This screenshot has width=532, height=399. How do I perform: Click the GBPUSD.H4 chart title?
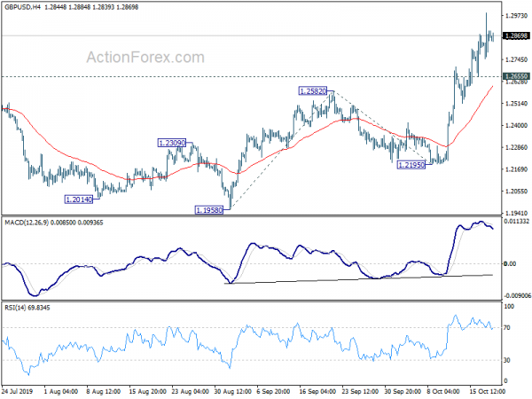(x=22, y=7)
